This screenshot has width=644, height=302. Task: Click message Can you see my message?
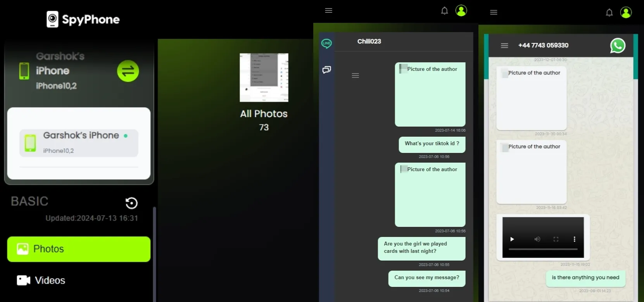427,279
